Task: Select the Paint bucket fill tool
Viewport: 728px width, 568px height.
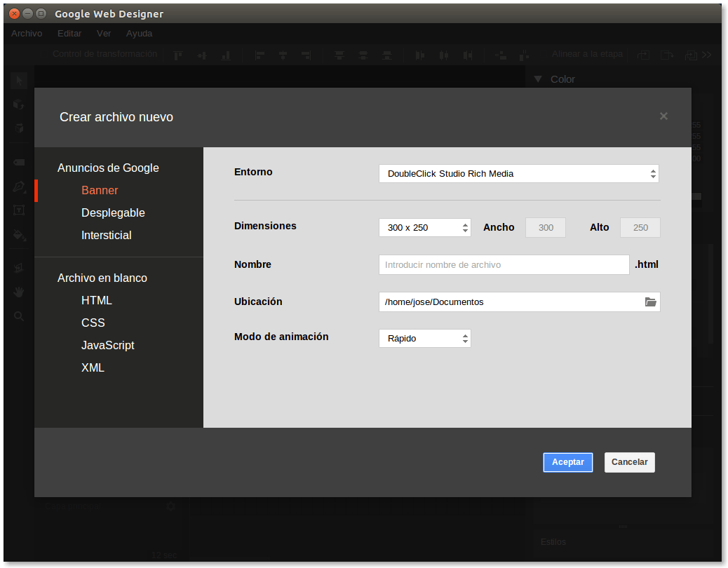Action: pos(19,235)
